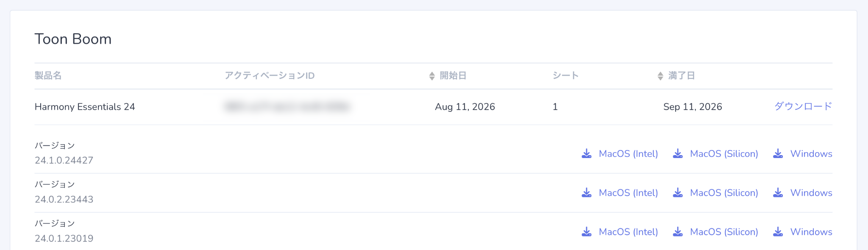The image size is (868, 250).
Task: Click download icon for 24.0.2.23443 Windows
Action: click(778, 193)
